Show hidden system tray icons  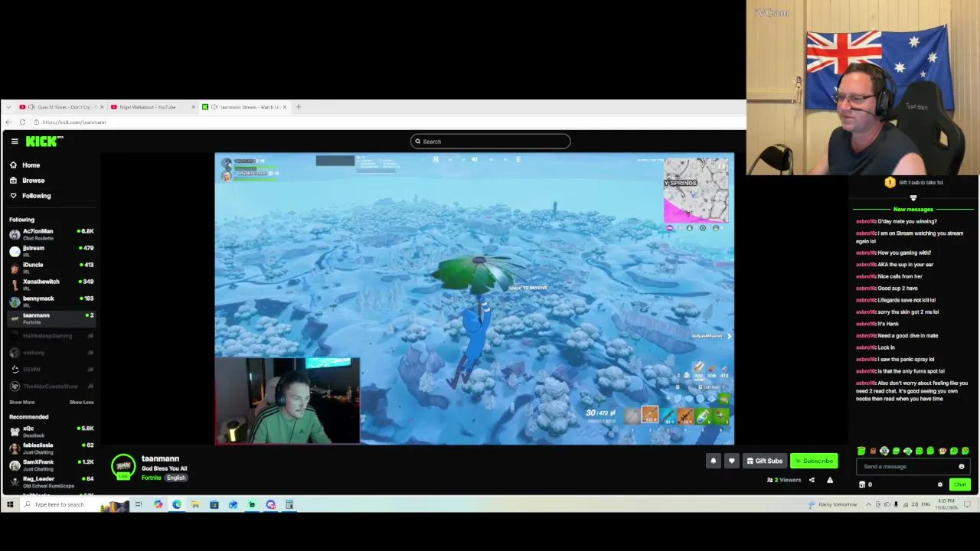point(868,505)
